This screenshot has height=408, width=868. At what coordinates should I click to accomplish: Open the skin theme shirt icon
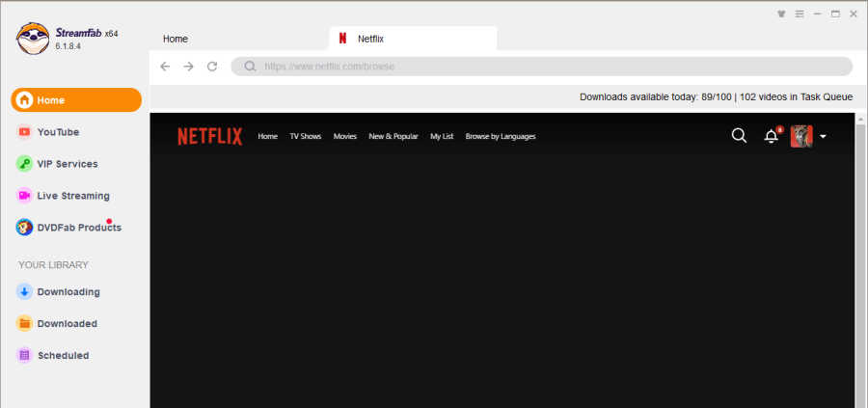click(781, 14)
